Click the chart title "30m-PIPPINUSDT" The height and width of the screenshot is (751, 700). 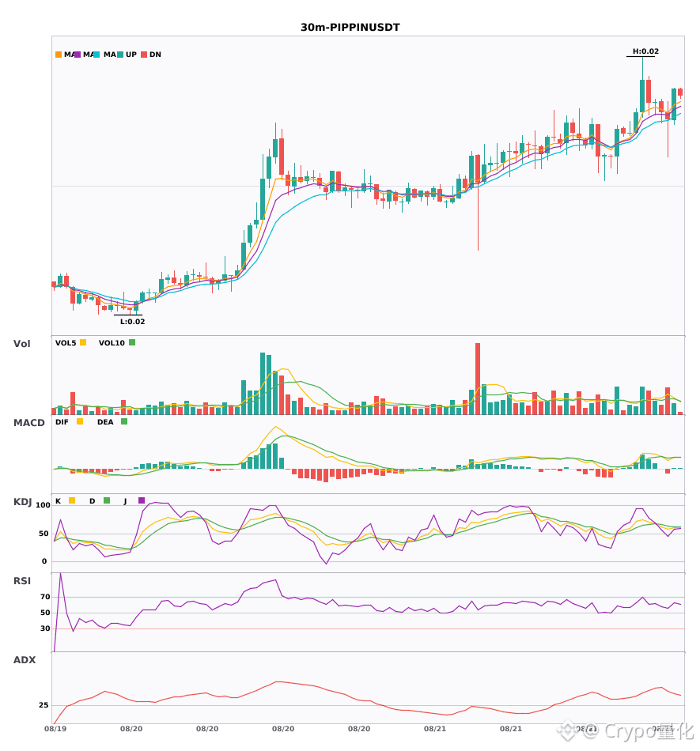tap(350, 28)
